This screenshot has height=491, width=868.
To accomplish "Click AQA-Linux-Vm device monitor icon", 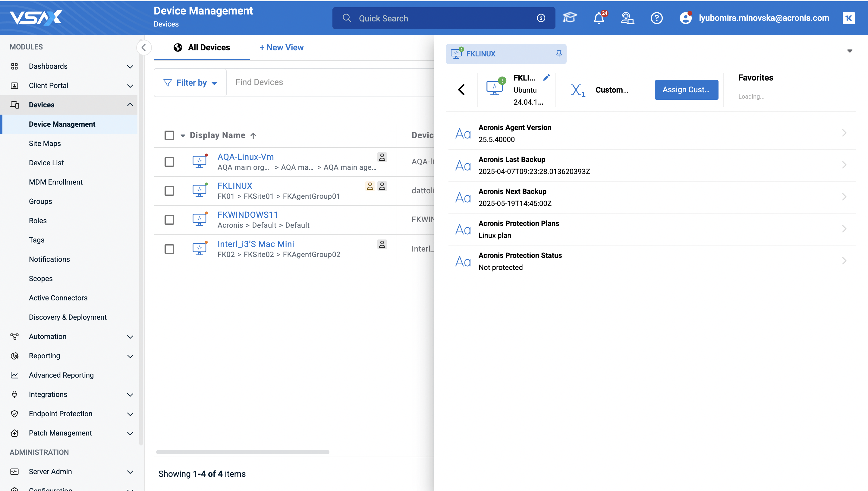I will (200, 162).
